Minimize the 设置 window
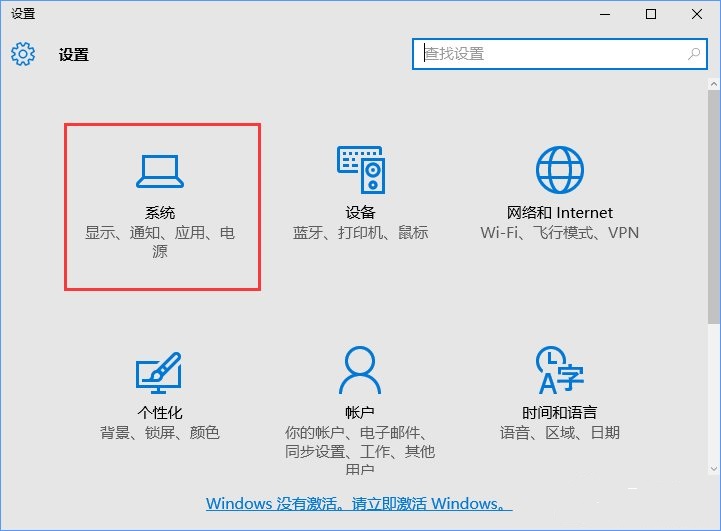The width and height of the screenshot is (721, 531). [605, 14]
